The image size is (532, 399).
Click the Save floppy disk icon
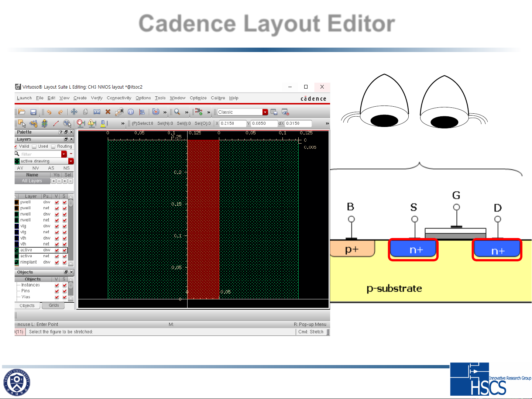33,112
